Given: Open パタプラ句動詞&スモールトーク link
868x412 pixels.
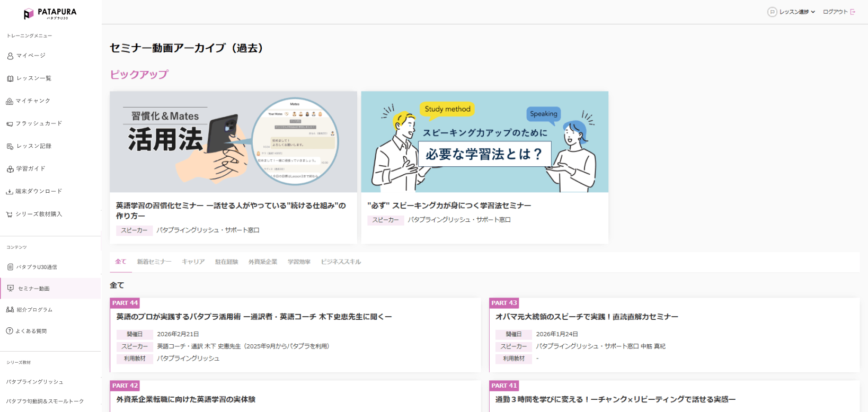Looking at the screenshot, I should point(45,401).
